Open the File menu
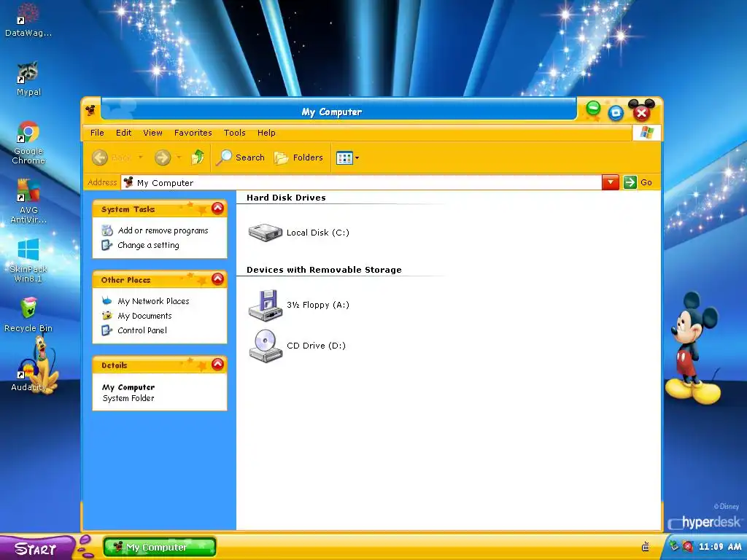This screenshot has height=560, width=747. (x=97, y=133)
